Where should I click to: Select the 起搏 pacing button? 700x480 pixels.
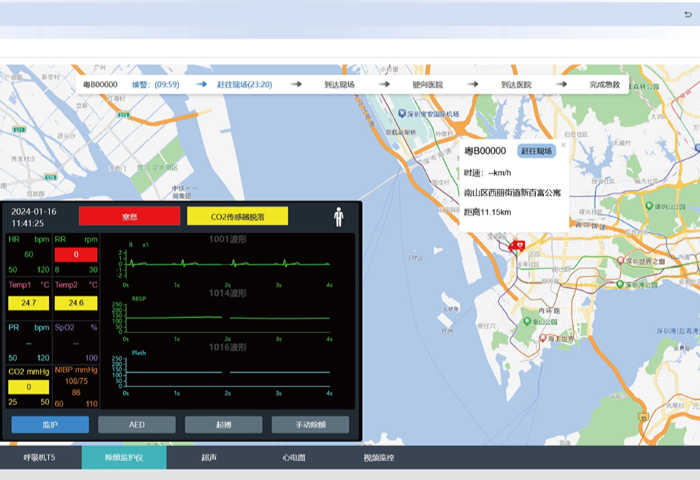point(223,425)
